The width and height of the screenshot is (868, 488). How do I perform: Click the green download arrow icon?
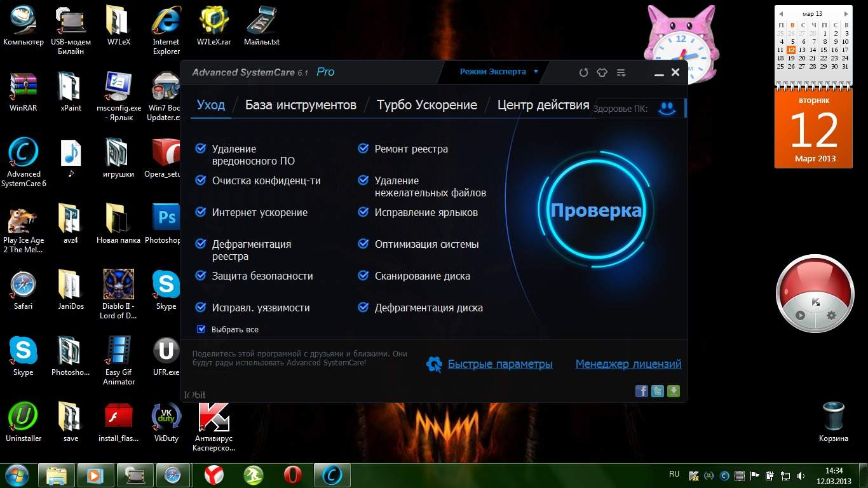(x=674, y=391)
